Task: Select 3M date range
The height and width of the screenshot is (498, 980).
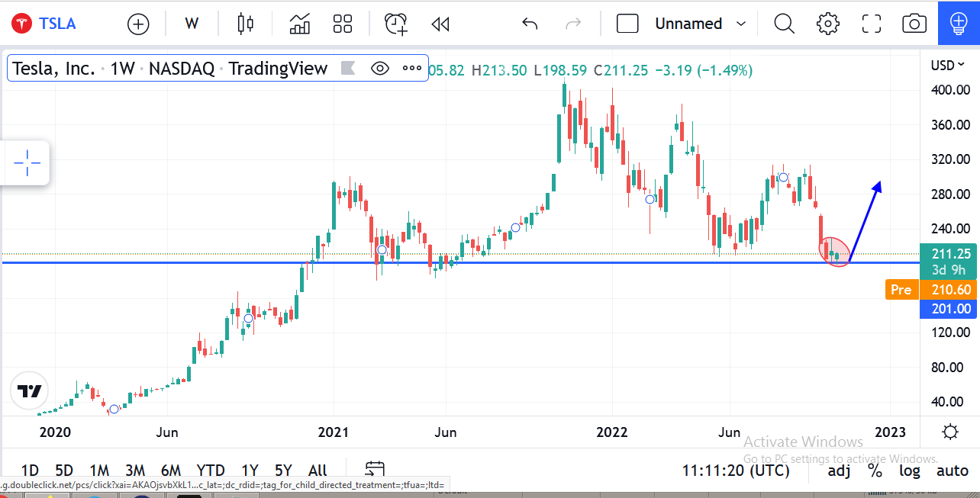Action: pos(135,471)
